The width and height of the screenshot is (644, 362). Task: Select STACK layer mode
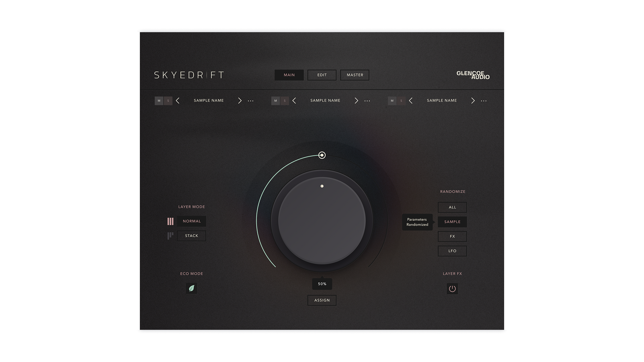pyautogui.click(x=192, y=236)
